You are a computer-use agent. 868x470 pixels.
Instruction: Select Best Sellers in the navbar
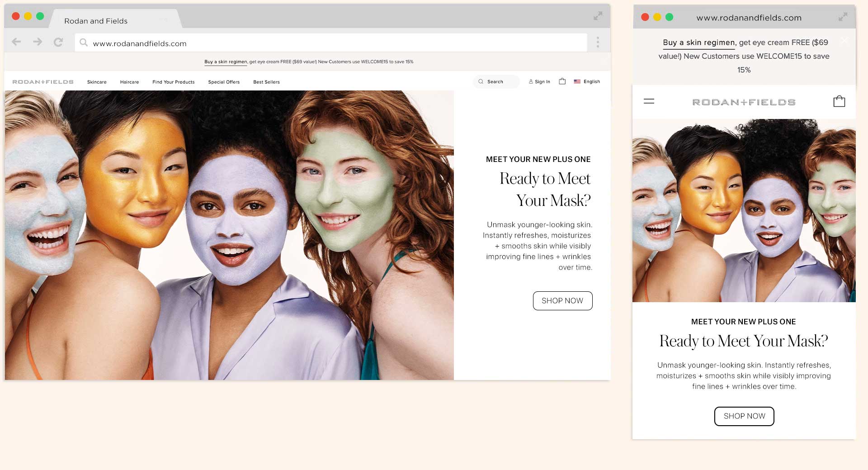pyautogui.click(x=266, y=82)
